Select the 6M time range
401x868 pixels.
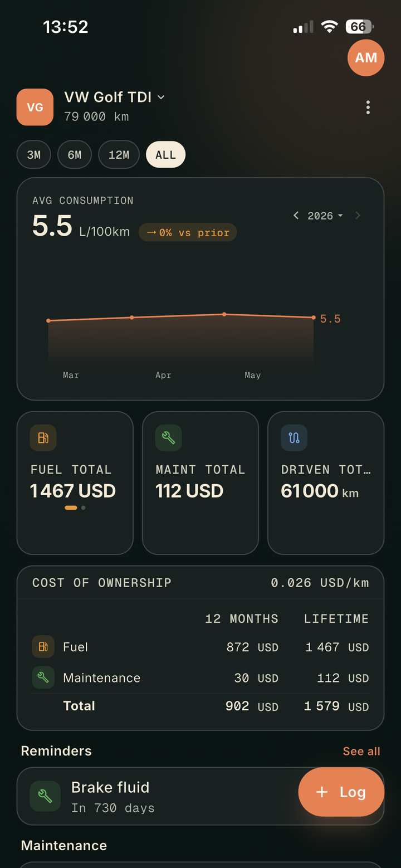(75, 155)
